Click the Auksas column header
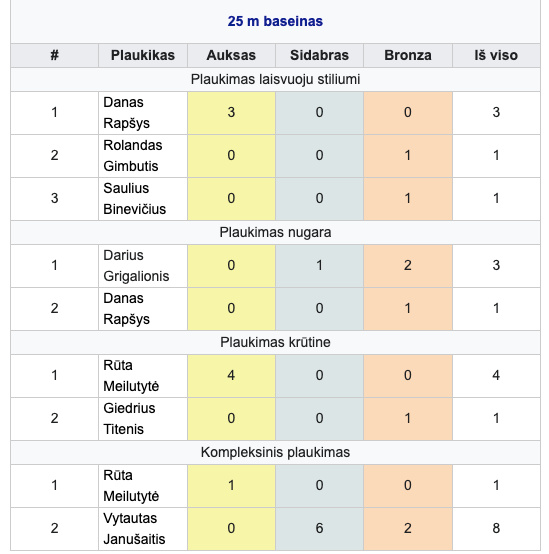Image resolution: width=549 pixels, height=554 pixels. pos(231,55)
